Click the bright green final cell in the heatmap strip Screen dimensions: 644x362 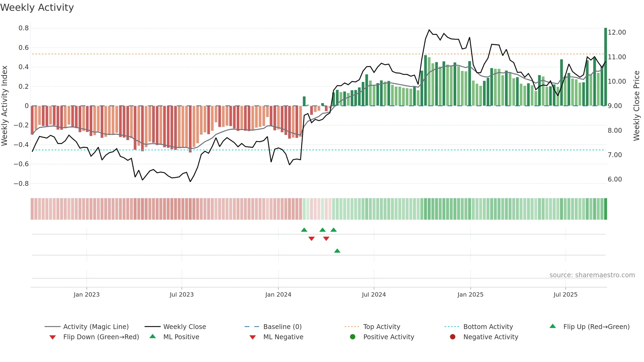[606, 209]
